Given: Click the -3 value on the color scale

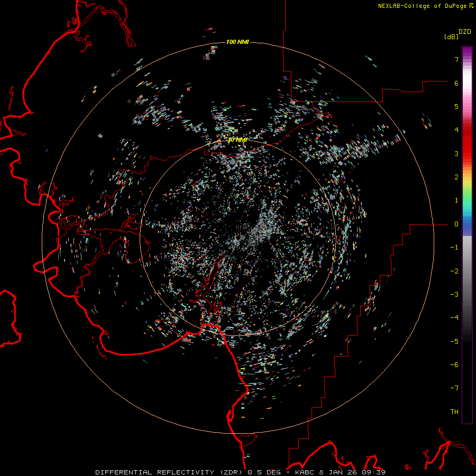Looking at the screenshot, I should [x=454, y=295].
